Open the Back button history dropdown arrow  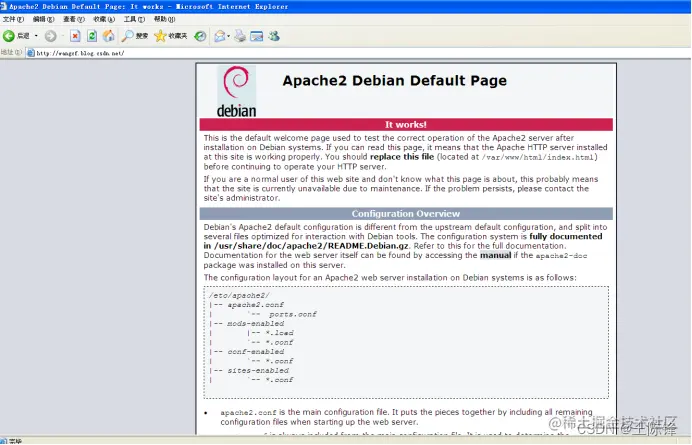pyautogui.click(x=36, y=36)
